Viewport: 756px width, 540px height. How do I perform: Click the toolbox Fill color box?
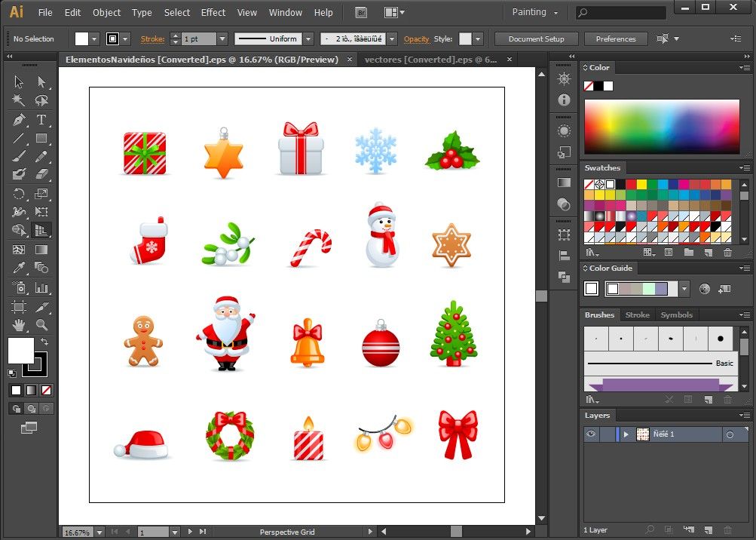[x=21, y=351]
